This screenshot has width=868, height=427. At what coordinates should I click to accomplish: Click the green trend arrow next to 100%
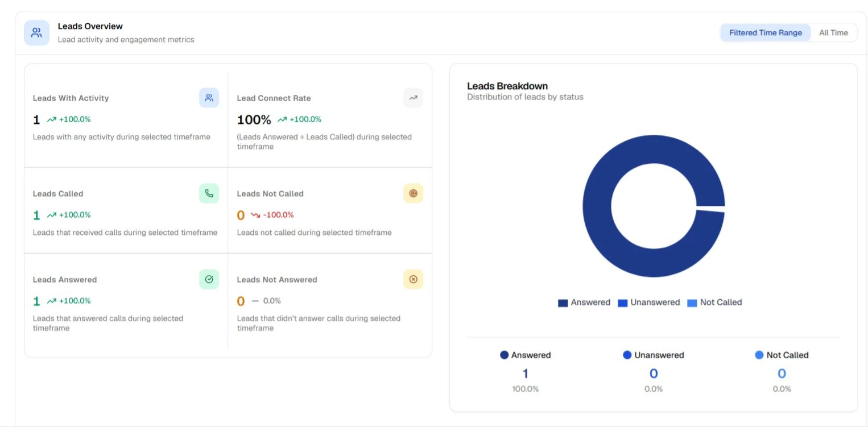point(282,119)
